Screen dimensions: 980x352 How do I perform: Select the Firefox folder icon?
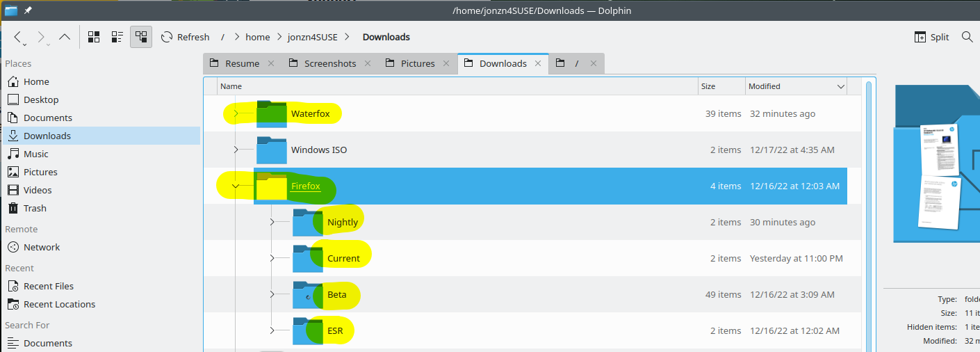272,186
